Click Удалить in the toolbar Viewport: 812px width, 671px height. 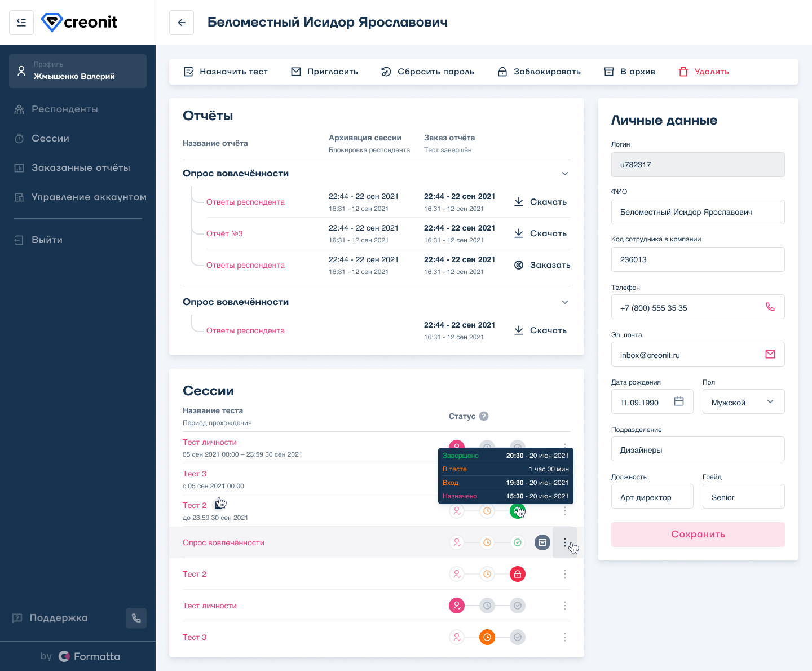click(704, 72)
